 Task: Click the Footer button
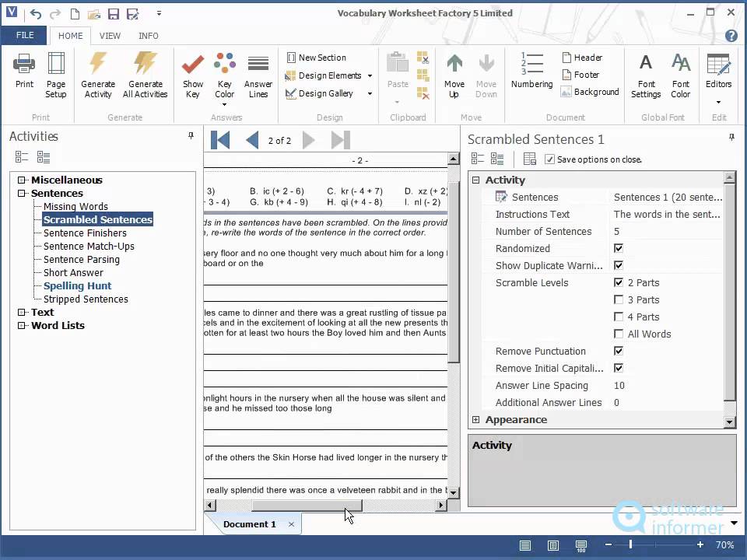coord(580,75)
